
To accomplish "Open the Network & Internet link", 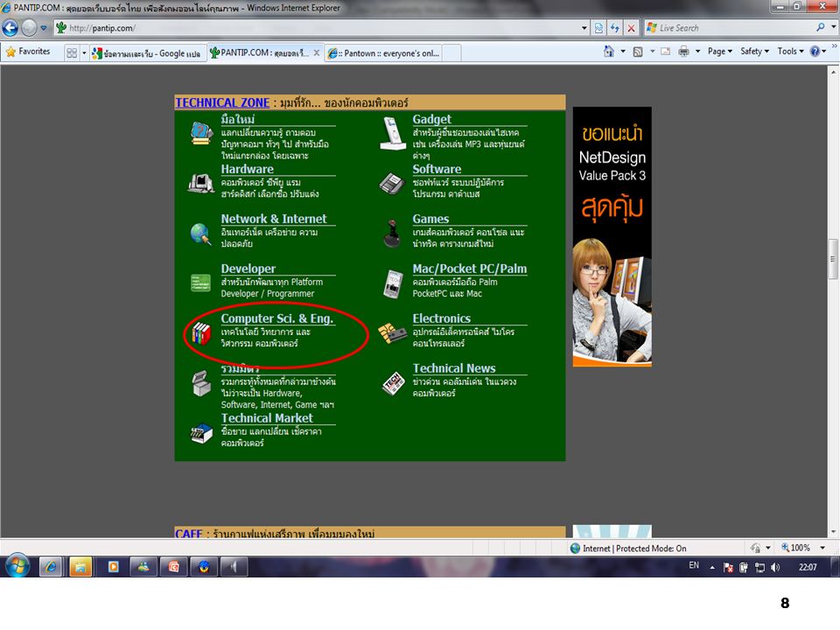I will click(x=274, y=219).
